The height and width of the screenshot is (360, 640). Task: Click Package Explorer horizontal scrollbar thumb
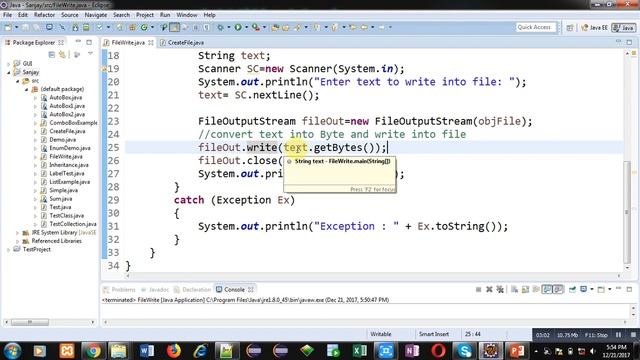click(30, 322)
